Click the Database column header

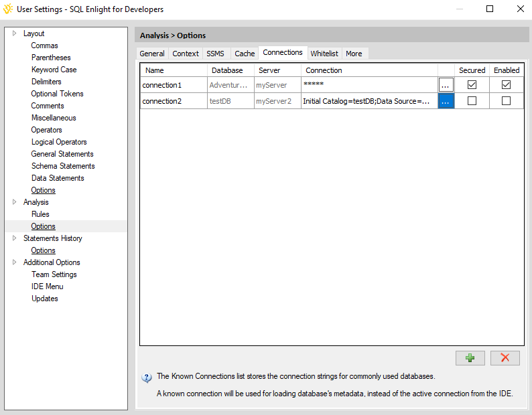point(230,70)
